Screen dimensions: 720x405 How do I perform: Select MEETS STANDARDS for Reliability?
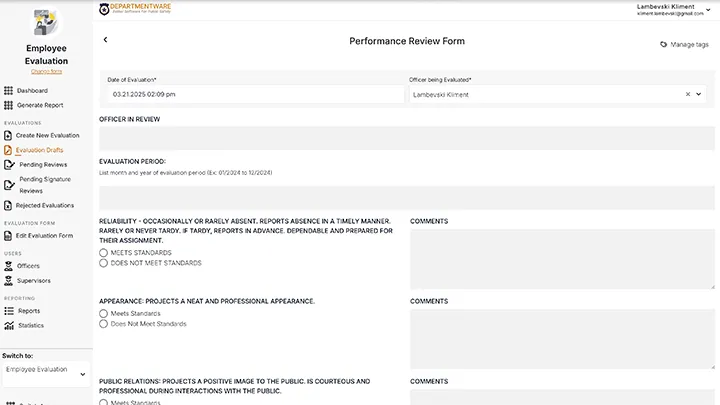104,253
